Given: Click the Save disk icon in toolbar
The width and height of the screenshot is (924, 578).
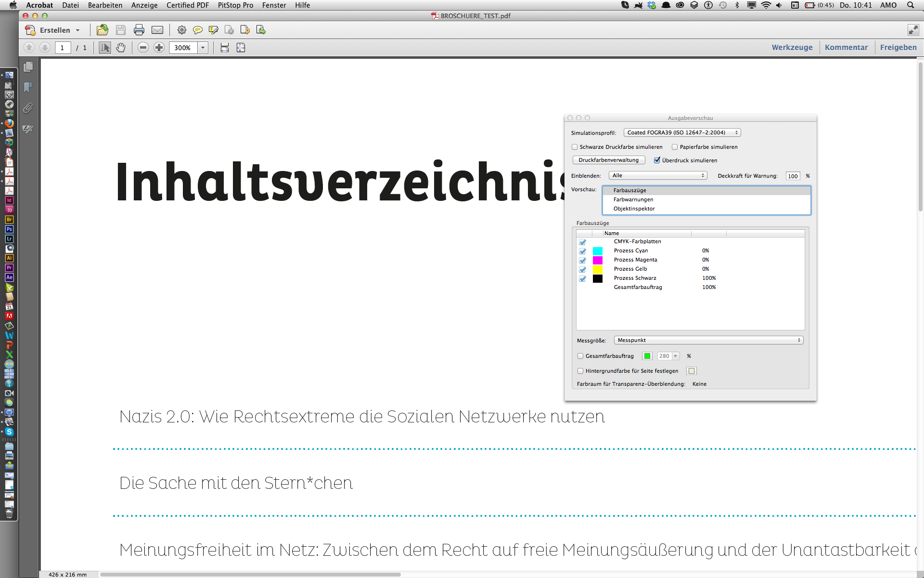Looking at the screenshot, I should (x=121, y=30).
